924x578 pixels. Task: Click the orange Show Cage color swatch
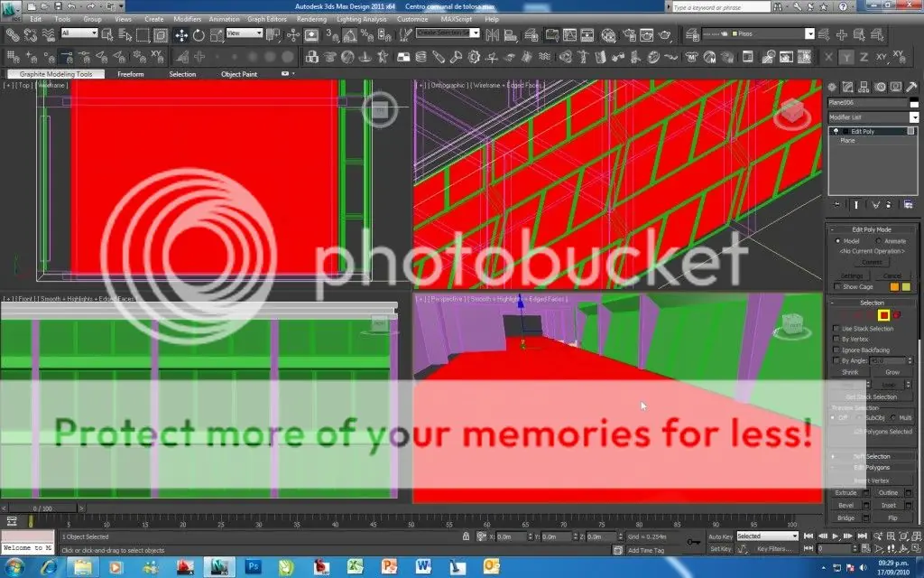pos(894,286)
